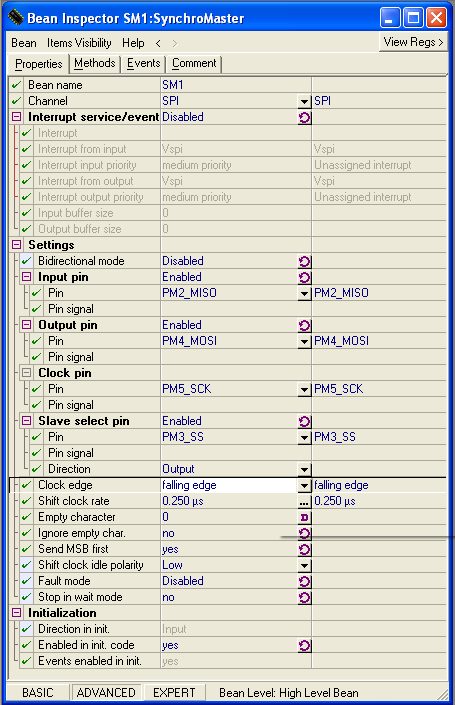The height and width of the screenshot is (705, 455).
Task: Click the Send MSB first yes value
Action: click(170, 549)
